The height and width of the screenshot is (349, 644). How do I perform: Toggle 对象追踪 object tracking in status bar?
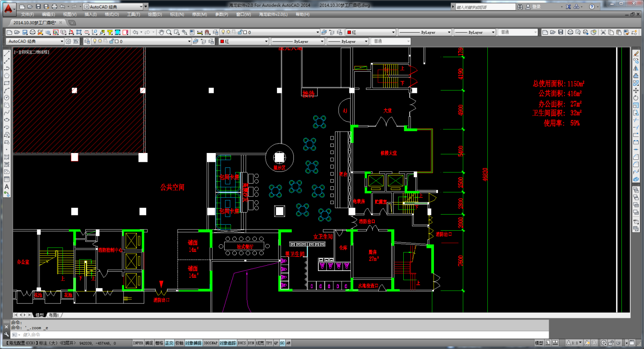click(x=227, y=343)
